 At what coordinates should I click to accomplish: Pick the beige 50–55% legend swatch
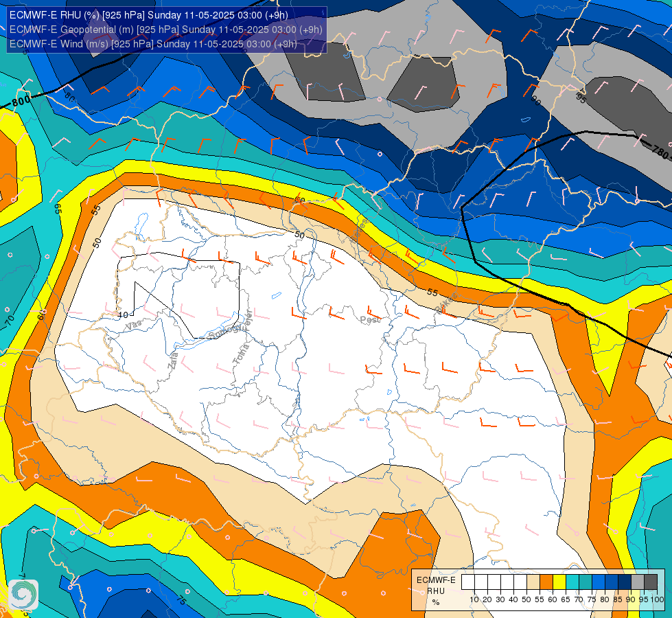coord(533,582)
